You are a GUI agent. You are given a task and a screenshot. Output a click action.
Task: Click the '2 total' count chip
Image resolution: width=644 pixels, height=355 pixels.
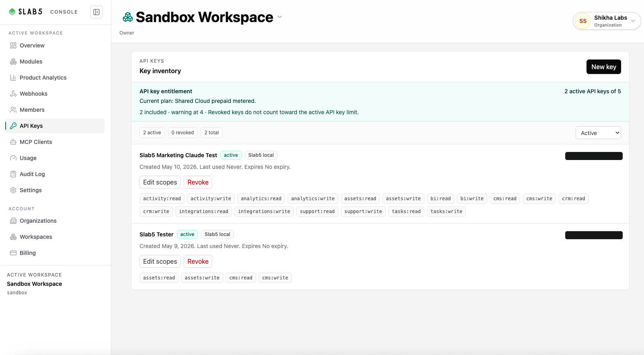click(x=211, y=133)
